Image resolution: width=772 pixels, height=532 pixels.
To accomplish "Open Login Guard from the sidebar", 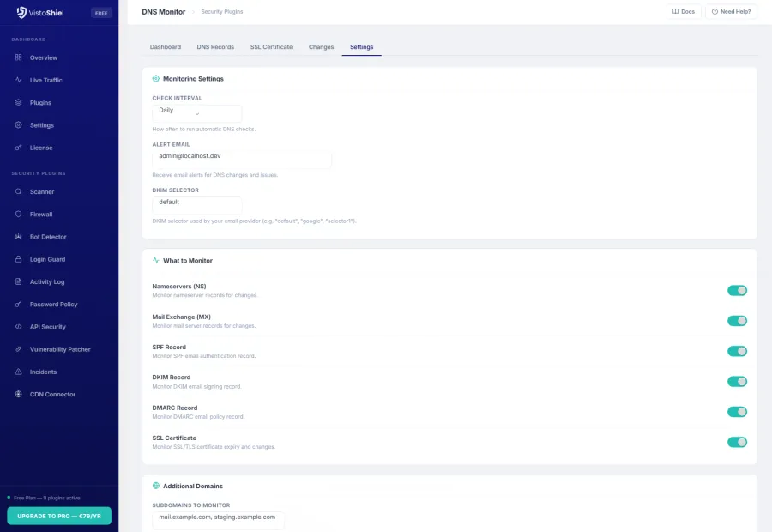I will pos(19,259).
